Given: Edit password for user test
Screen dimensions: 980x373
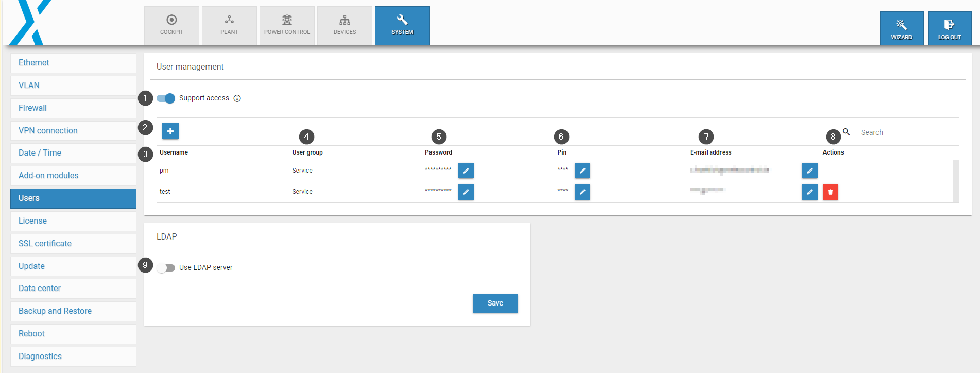Looking at the screenshot, I should (466, 192).
